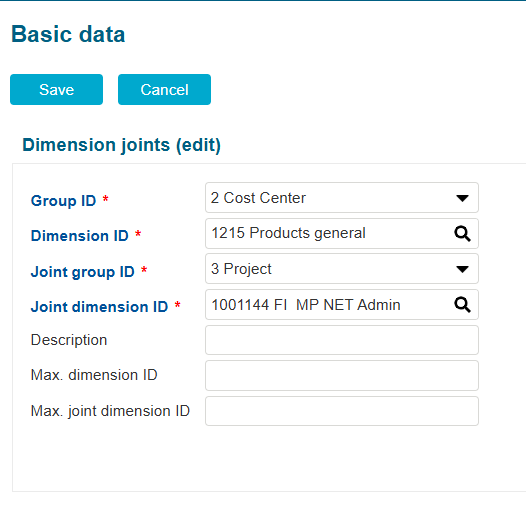Open lookup for Joint dimension ID magnifier
Image resolution: width=526 pixels, height=526 pixels.
point(462,305)
